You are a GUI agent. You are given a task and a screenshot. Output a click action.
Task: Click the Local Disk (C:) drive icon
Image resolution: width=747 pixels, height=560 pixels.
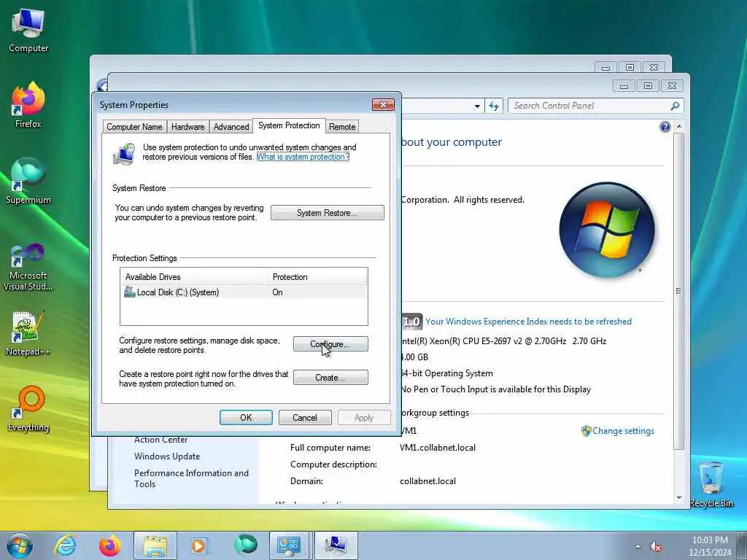[129, 292]
